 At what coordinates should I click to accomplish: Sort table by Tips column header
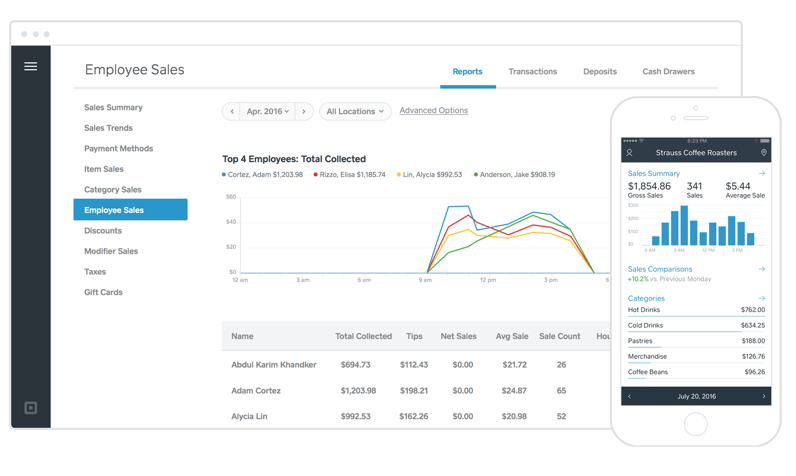[414, 336]
